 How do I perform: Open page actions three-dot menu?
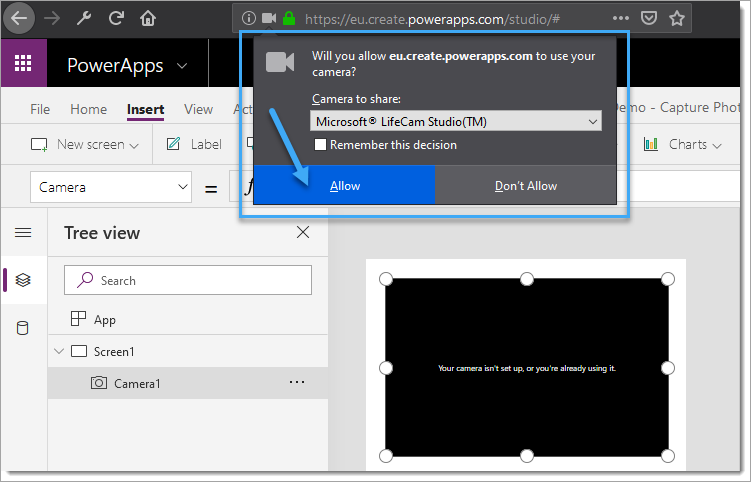pyautogui.click(x=621, y=18)
